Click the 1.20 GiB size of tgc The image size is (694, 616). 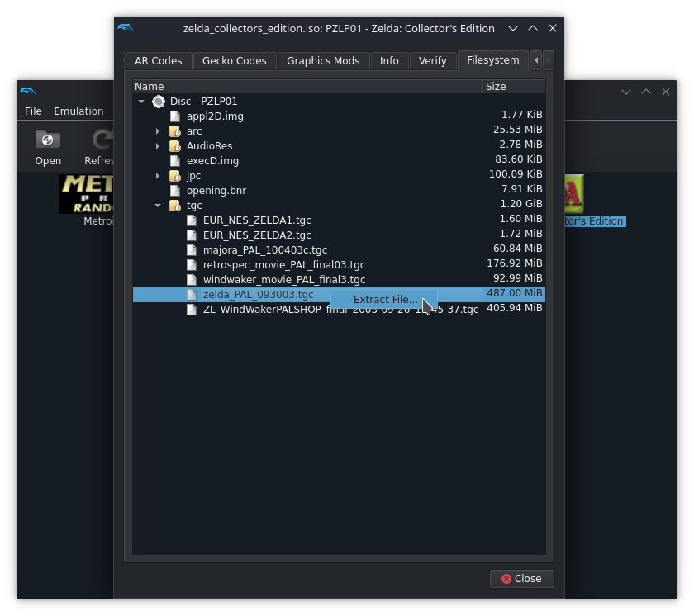[x=521, y=204]
